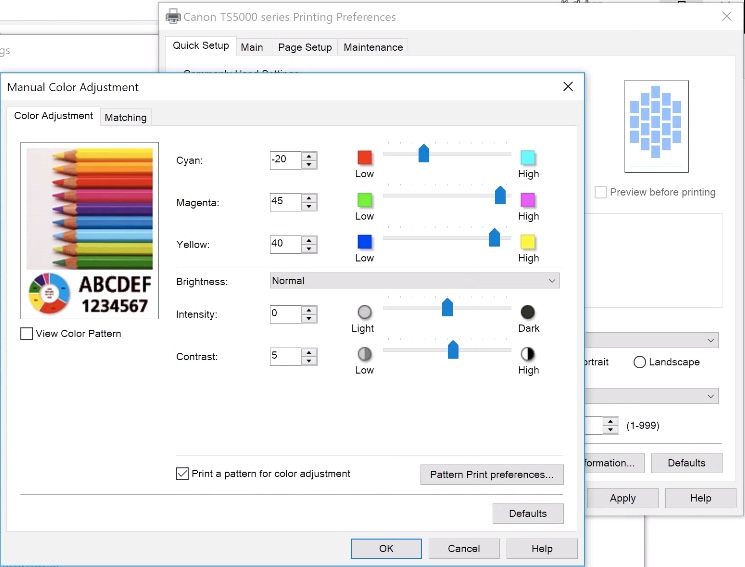Viewport: 745px width, 567px height.
Task: Click the page layout preview thumbnail
Action: coord(656,126)
